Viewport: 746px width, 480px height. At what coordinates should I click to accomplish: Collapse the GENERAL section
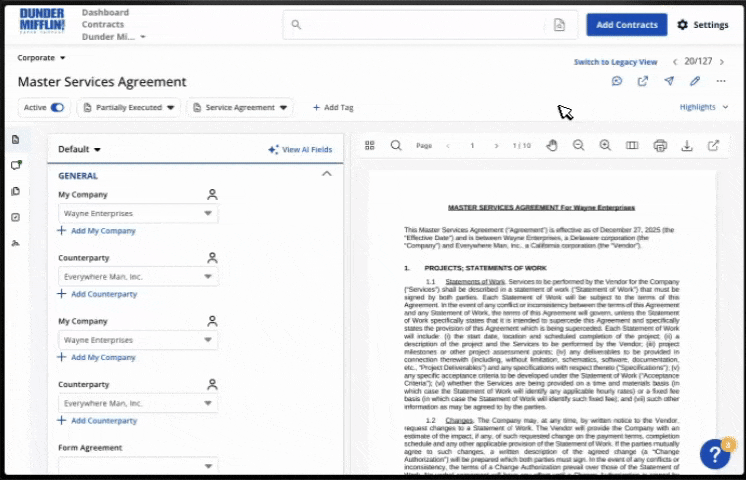coord(326,174)
